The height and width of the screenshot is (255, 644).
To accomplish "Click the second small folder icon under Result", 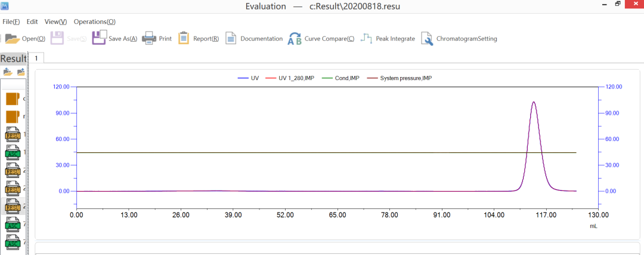I will tap(21, 72).
